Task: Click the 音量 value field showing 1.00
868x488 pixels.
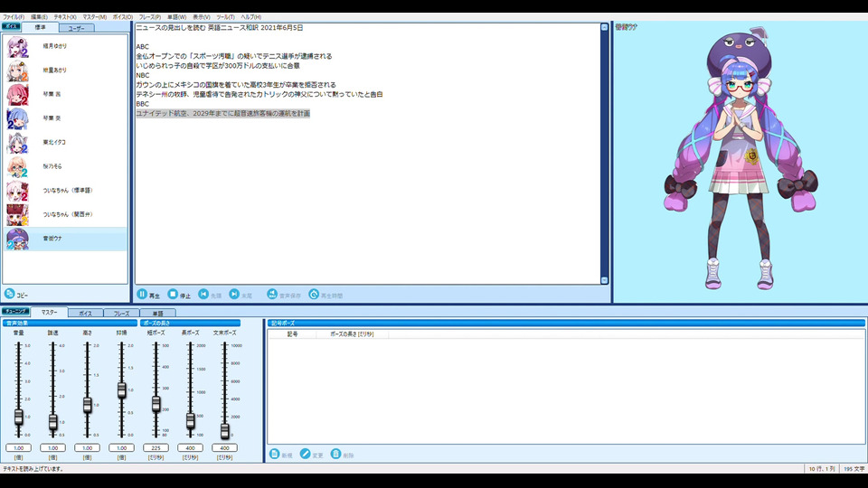Action: coord(18,447)
